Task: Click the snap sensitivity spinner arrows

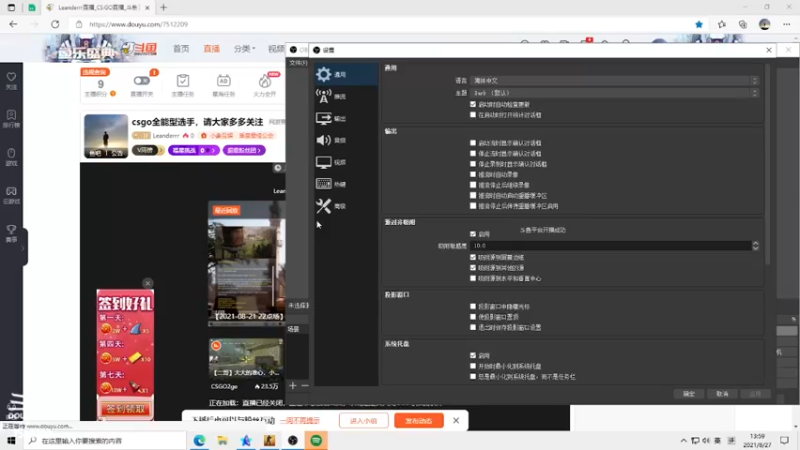Action: tap(755, 245)
